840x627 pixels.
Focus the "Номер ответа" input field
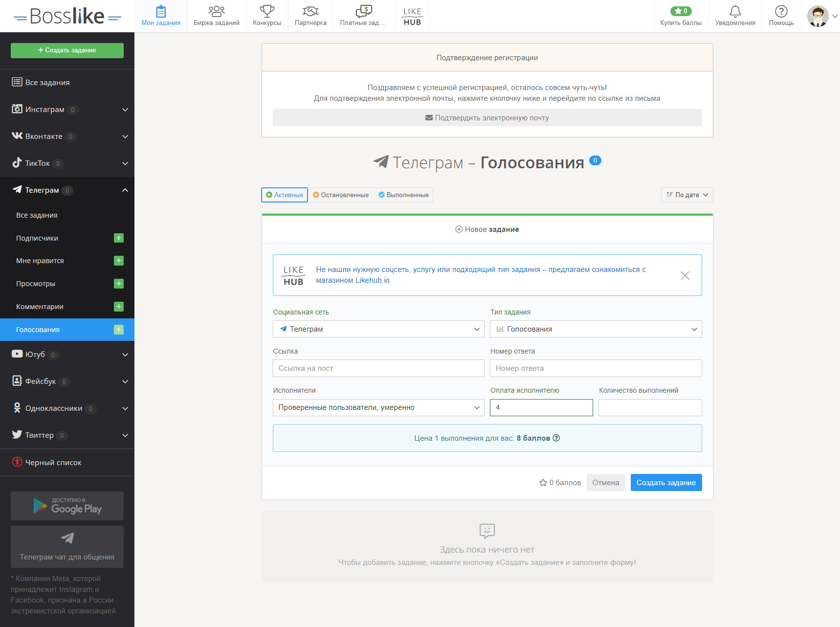pyautogui.click(x=596, y=368)
